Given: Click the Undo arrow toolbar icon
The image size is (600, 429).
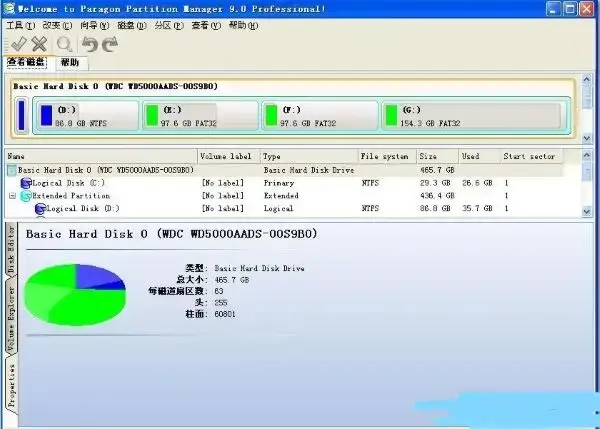Looking at the screenshot, I should pos(90,44).
